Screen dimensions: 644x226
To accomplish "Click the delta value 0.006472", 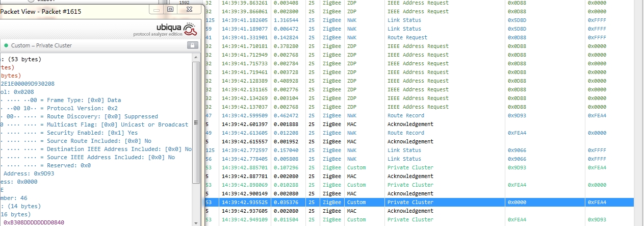I will coord(286,29).
